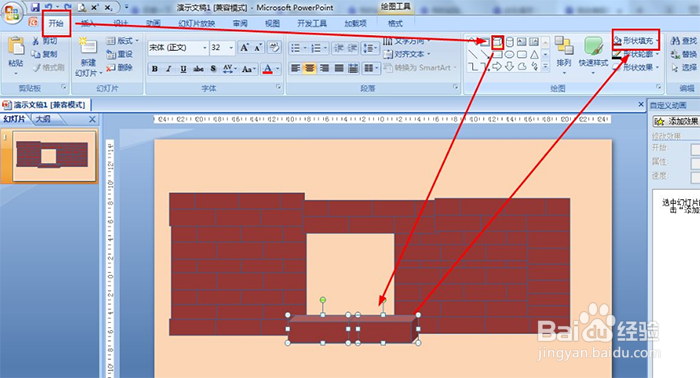Open the 排列 arrange dropdown

point(564,54)
